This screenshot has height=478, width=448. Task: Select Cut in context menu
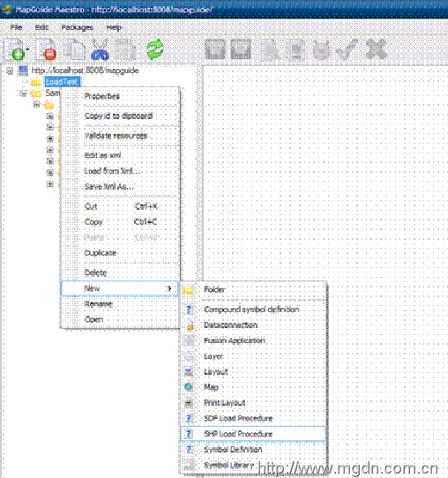pos(121,206)
